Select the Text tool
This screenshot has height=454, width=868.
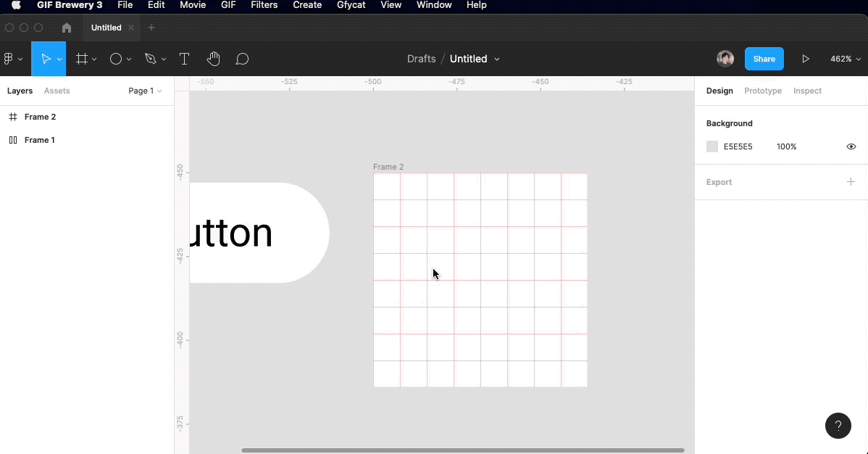[184, 59]
